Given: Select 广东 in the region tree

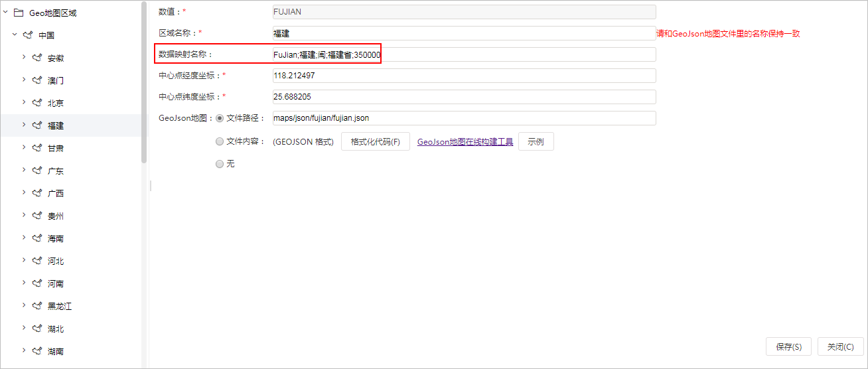Looking at the screenshot, I should click(56, 171).
